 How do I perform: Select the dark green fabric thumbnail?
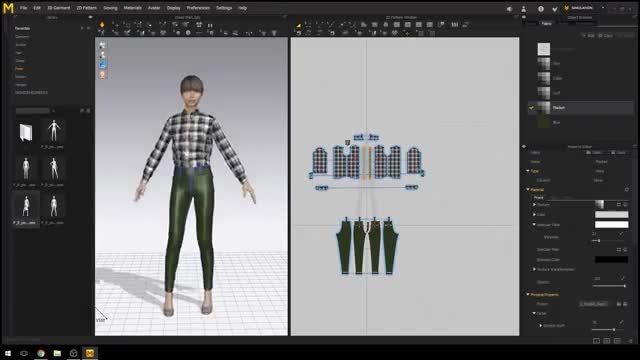pos(544,122)
